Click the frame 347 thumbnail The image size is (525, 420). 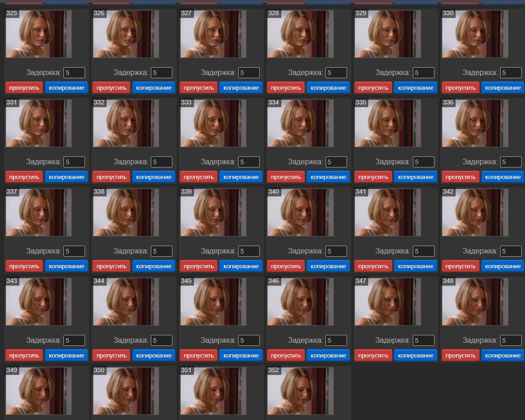(x=388, y=301)
